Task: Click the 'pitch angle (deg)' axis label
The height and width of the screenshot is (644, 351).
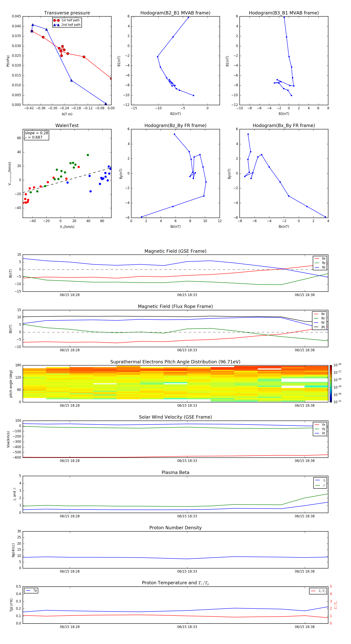Action: click(x=11, y=384)
